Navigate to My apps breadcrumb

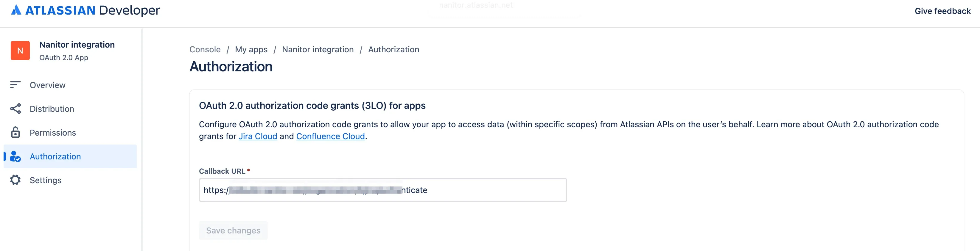[251, 49]
